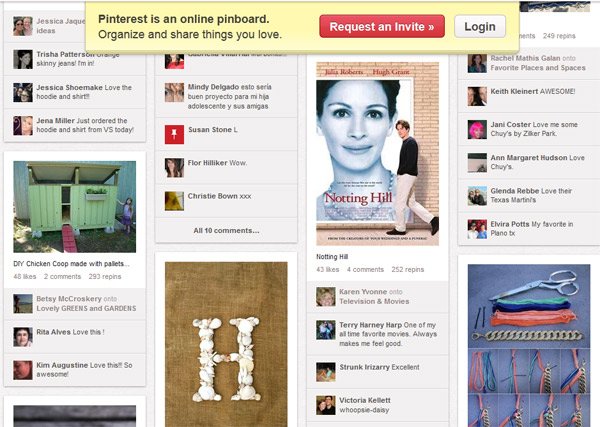Open Victoria Kellett's profile avatar
Viewport: 600px width, 427px height.
(326, 405)
